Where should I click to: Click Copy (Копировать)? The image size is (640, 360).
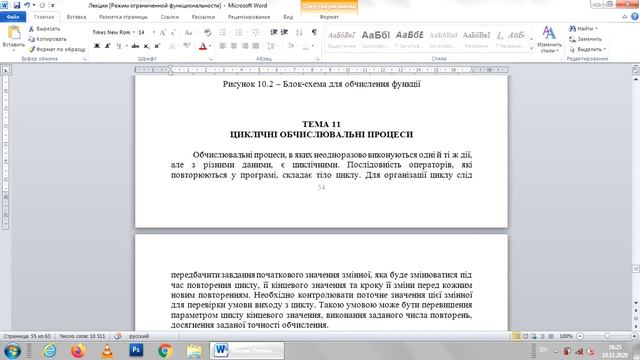click(47, 39)
